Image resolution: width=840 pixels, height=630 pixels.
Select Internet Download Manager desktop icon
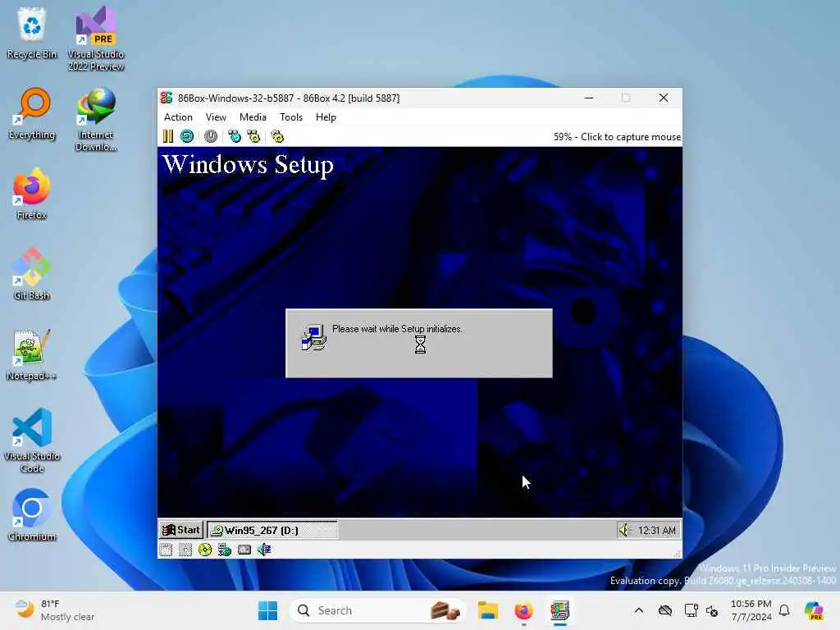(96, 120)
